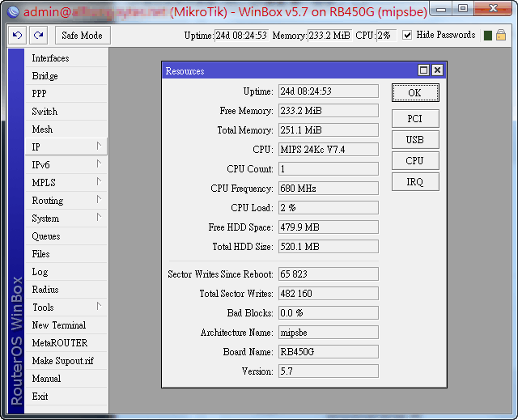Open the PPP menu

pyautogui.click(x=66, y=93)
